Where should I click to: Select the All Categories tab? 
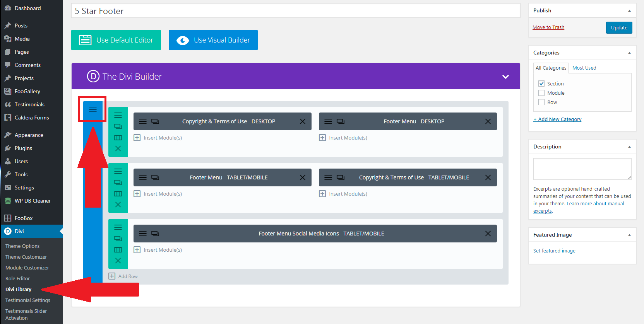(x=551, y=68)
